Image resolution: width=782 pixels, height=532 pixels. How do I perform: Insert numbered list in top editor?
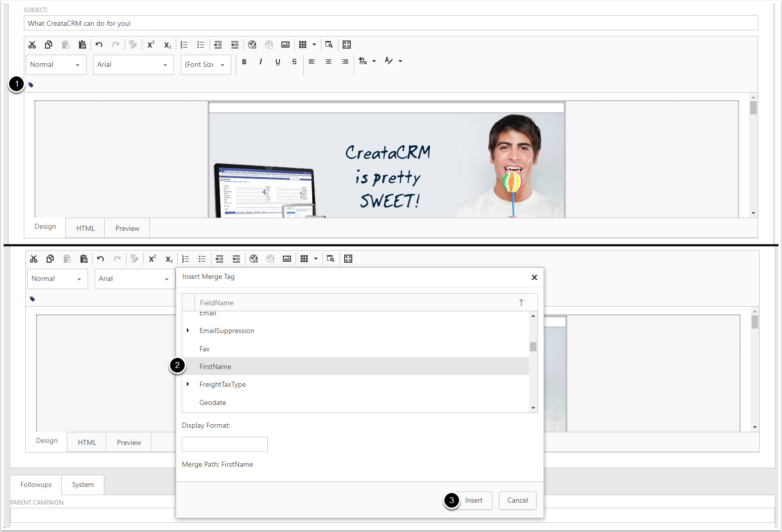click(184, 45)
